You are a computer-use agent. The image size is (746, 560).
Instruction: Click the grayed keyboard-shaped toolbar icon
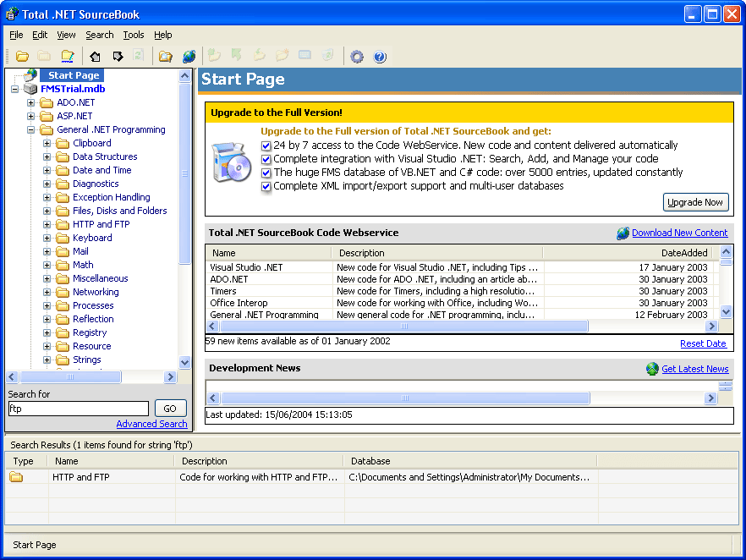click(x=305, y=55)
